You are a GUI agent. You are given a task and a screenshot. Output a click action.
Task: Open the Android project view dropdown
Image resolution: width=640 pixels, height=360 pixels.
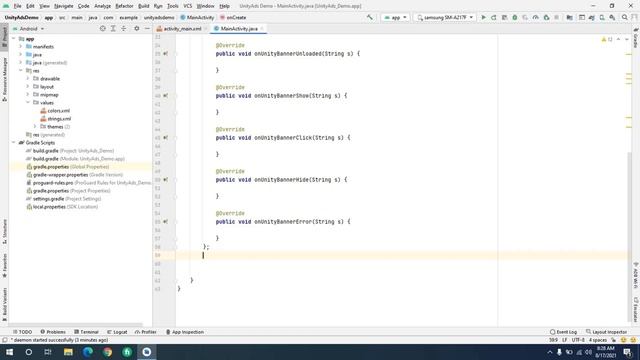(29, 29)
